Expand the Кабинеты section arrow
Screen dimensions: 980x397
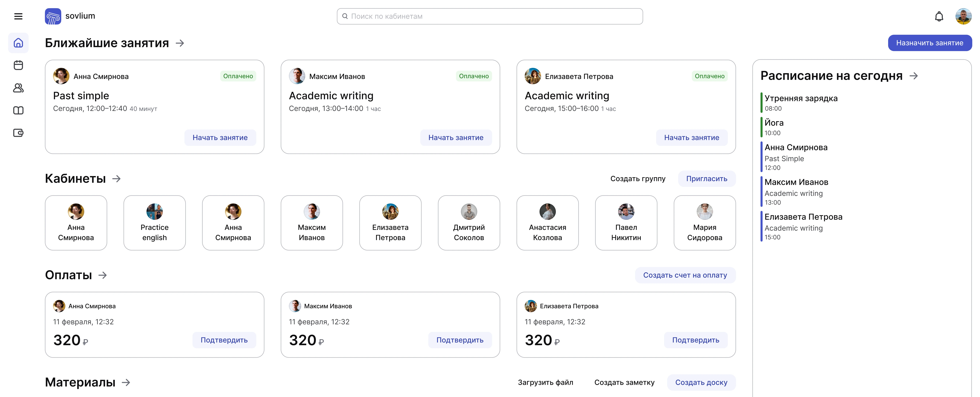pyautogui.click(x=116, y=178)
